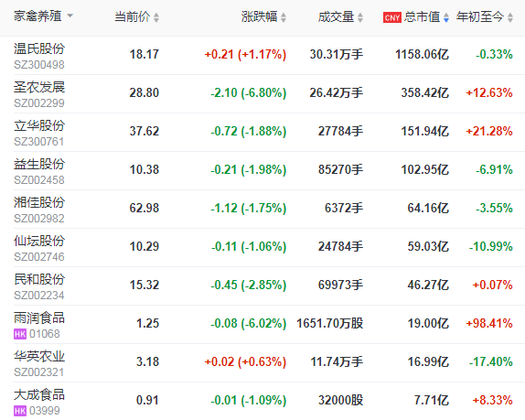Click the 当前价 column header

133,16
